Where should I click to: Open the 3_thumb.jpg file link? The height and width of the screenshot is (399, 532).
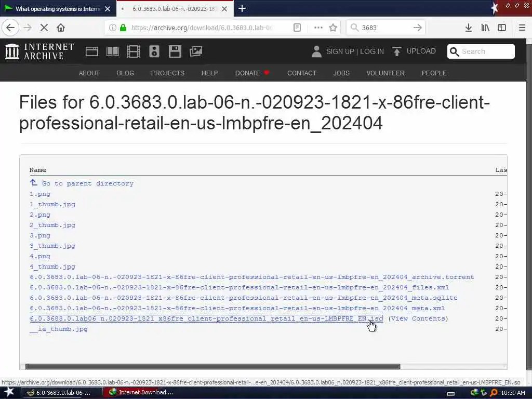click(x=52, y=246)
